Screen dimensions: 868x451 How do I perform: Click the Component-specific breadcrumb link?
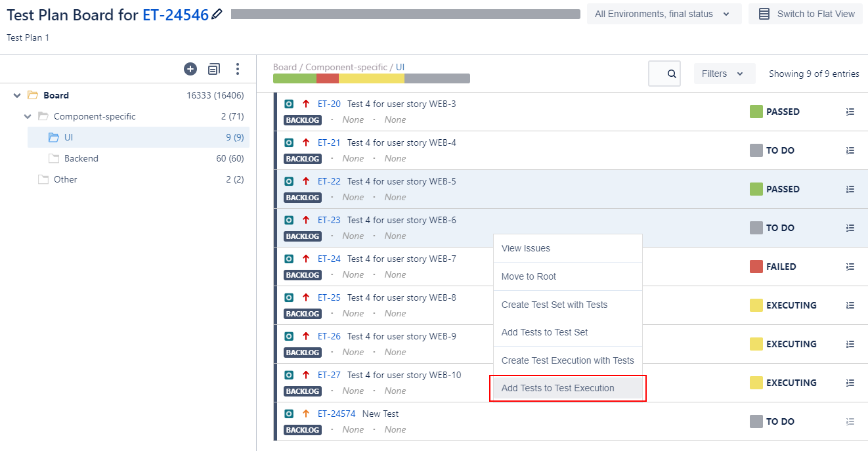(x=346, y=67)
